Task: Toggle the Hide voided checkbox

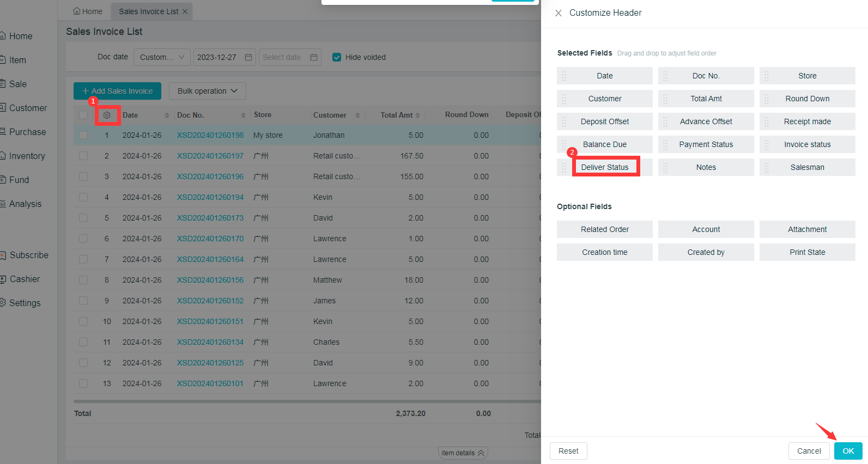Action: [337, 57]
